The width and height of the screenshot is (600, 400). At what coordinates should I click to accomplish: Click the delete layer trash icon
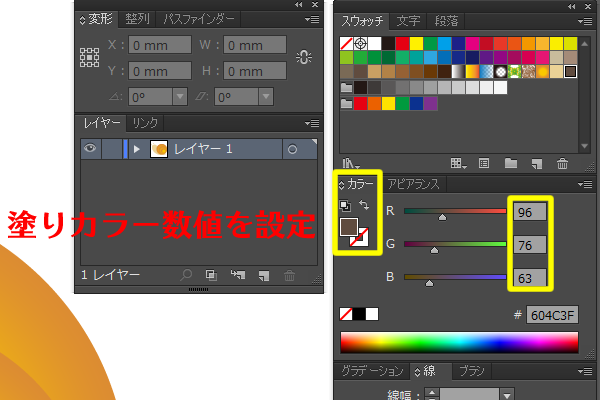[x=289, y=274]
